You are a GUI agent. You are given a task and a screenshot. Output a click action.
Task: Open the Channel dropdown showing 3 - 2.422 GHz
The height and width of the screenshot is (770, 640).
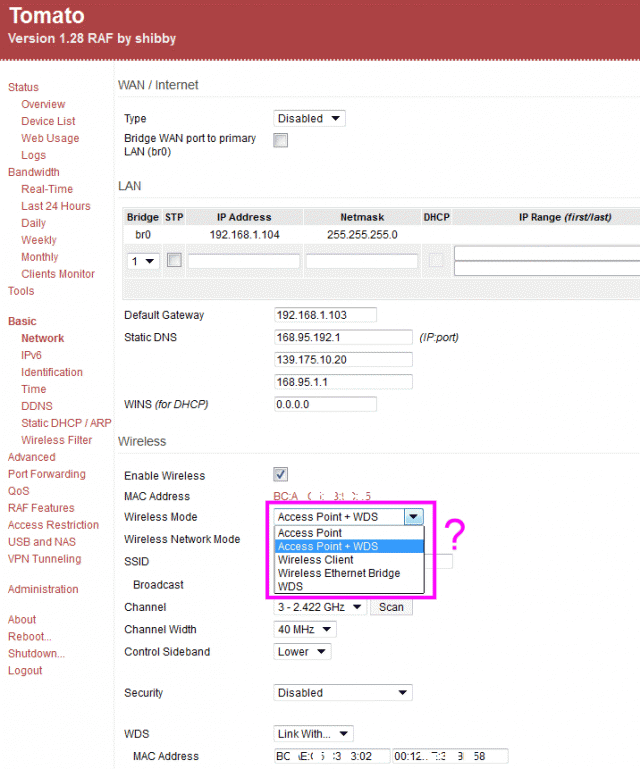pos(320,607)
